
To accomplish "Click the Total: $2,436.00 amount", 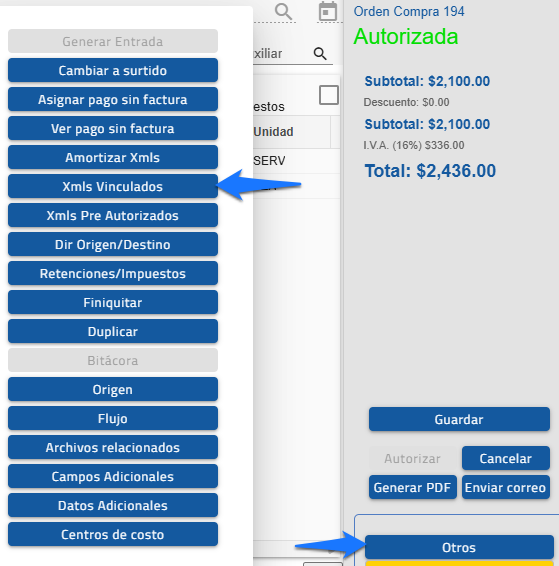I will pos(430,170).
